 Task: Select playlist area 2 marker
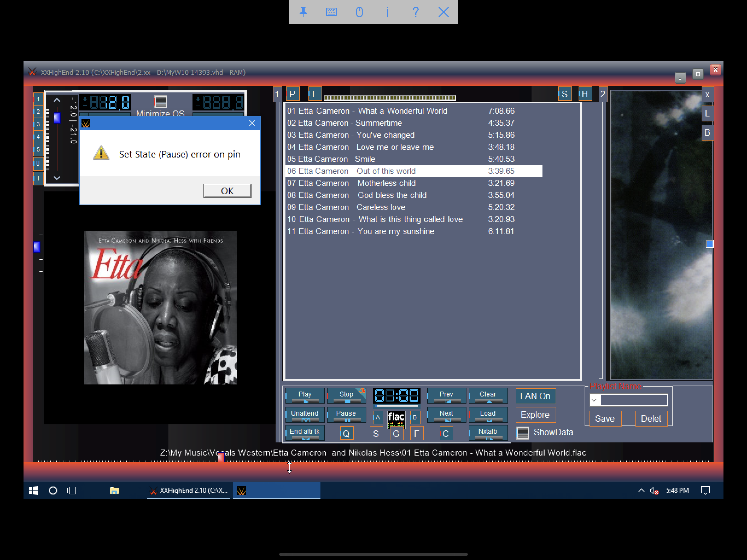(603, 94)
